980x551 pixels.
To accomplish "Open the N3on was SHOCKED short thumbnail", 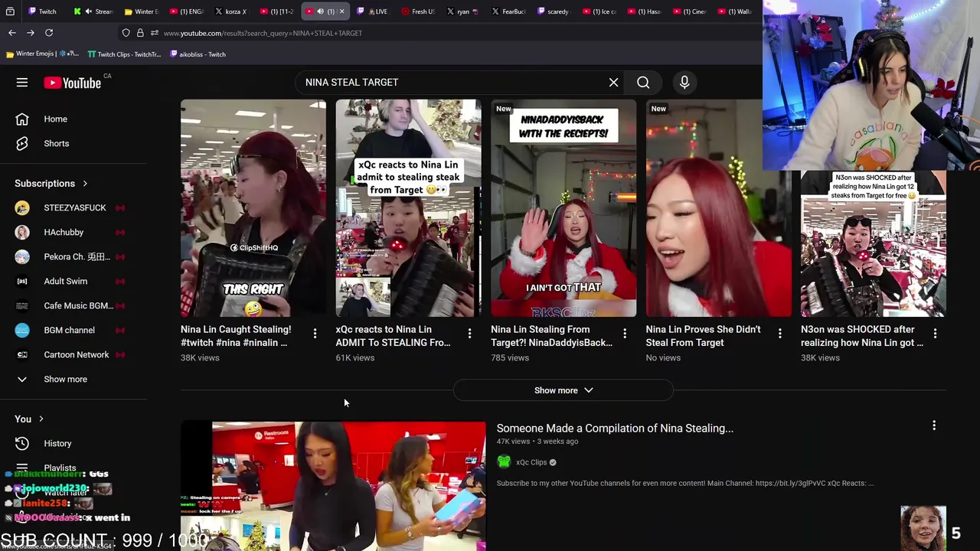I will pyautogui.click(x=874, y=243).
